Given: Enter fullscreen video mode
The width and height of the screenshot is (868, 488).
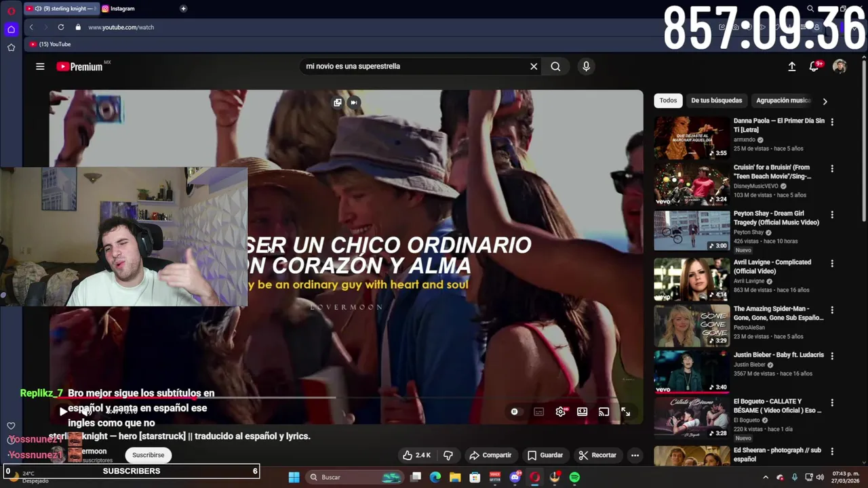Looking at the screenshot, I should (625, 411).
